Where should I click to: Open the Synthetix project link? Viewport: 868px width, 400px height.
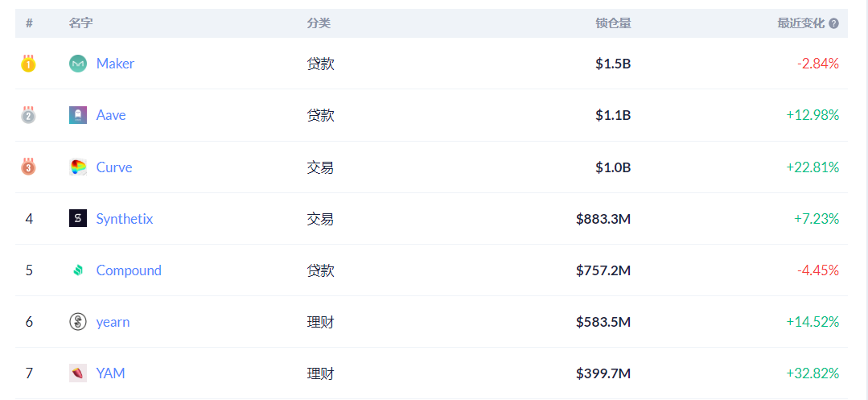click(x=125, y=219)
